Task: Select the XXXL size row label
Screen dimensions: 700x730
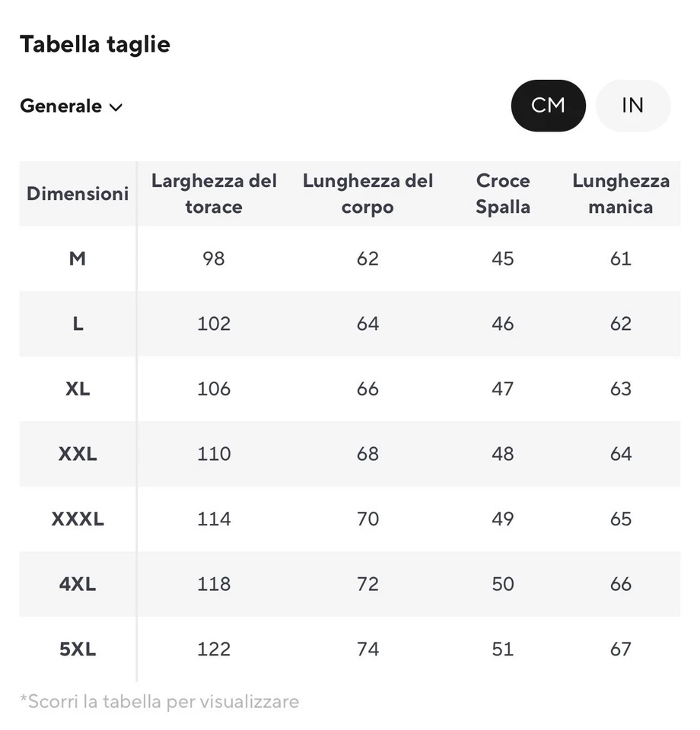Action: 78,519
